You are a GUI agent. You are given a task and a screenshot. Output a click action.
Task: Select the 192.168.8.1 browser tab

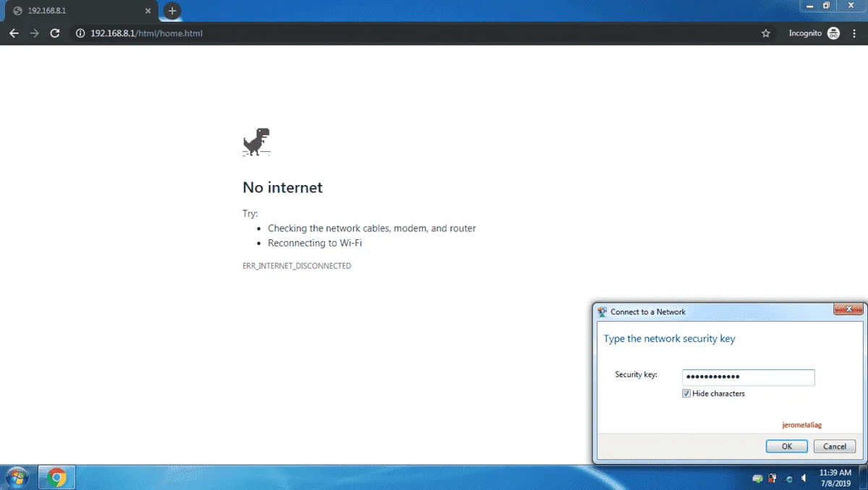[80, 11]
